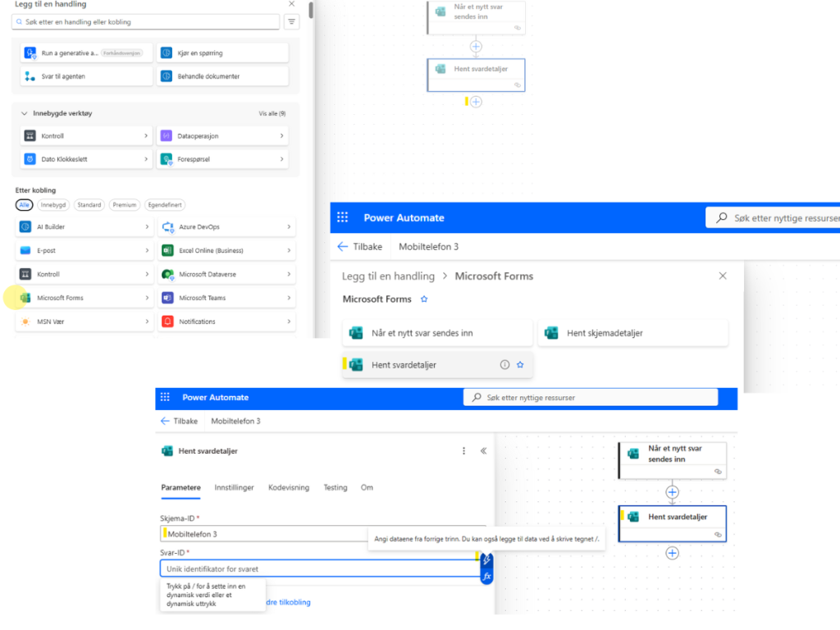Click the filter icon beside action search
Image resolution: width=840 pixels, height=630 pixels.
[x=291, y=22]
